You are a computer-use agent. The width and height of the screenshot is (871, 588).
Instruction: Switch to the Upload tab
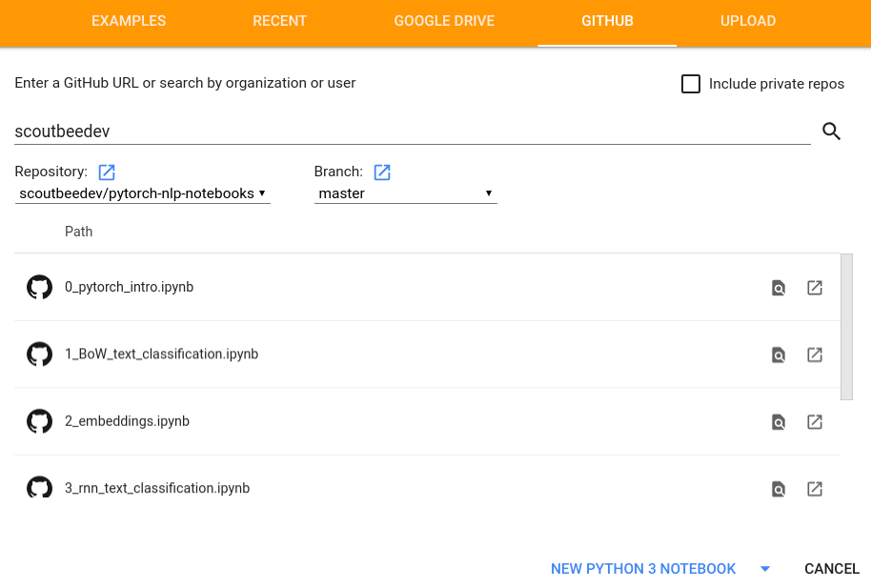pyautogui.click(x=748, y=21)
